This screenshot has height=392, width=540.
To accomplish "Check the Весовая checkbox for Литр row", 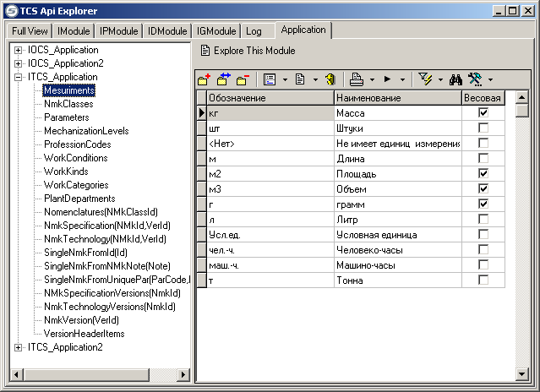I will (x=483, y=220).
